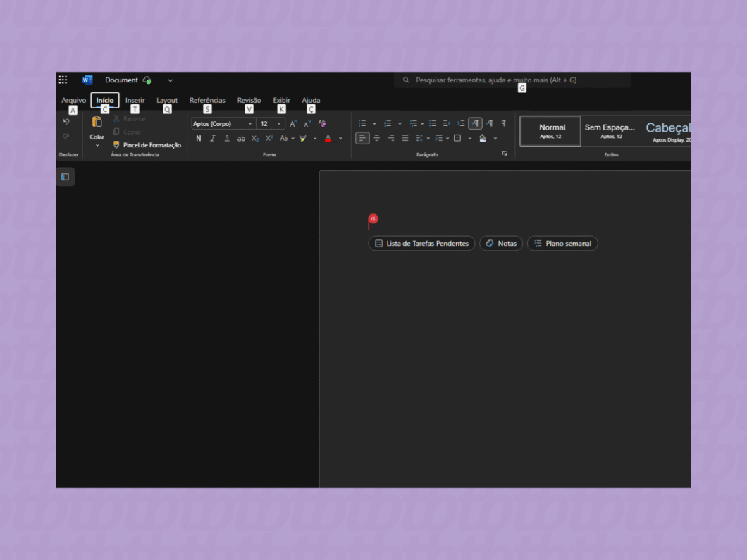
Task: Toggle superscript formatting
Action: point(269,139)
